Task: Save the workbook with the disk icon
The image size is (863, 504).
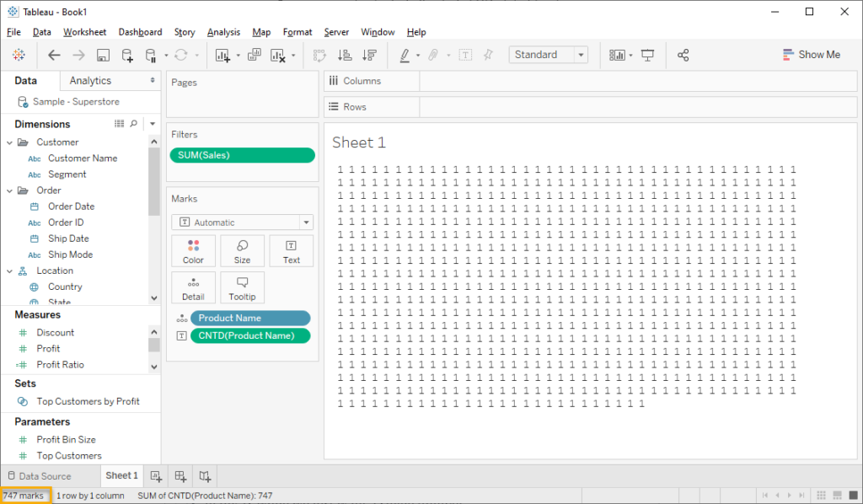Action: pyautogui.click(x=103, y=55)
